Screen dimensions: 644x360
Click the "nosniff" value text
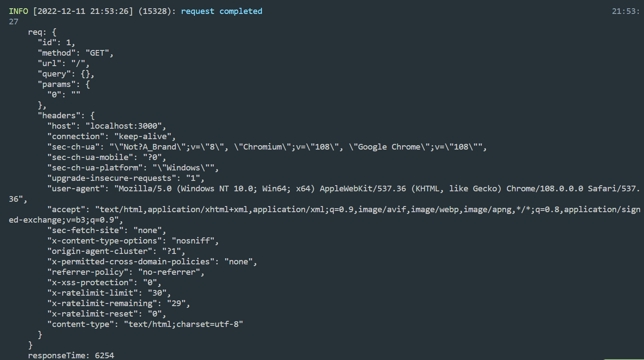click(193, 241)
